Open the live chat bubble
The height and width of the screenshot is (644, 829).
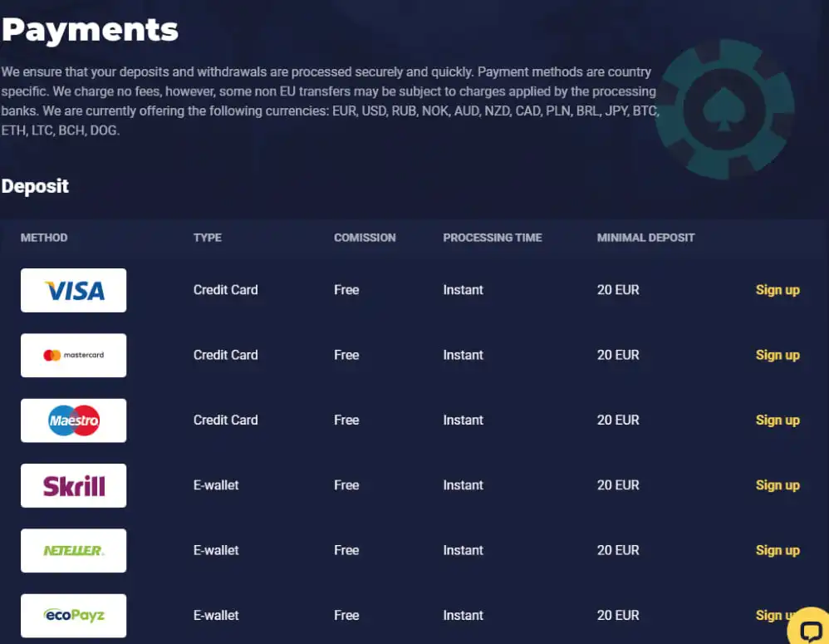(x=809, y=631)
